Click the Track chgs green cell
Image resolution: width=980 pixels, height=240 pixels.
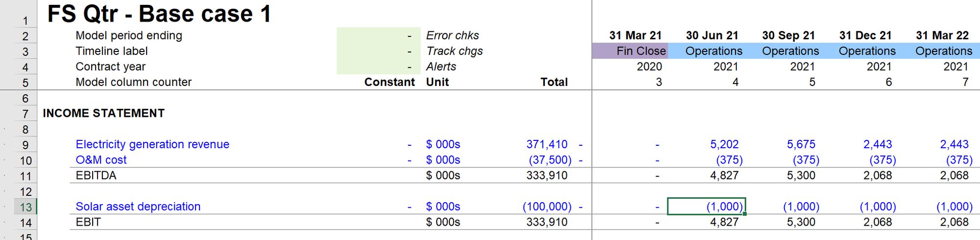click(x=378, y=51)
